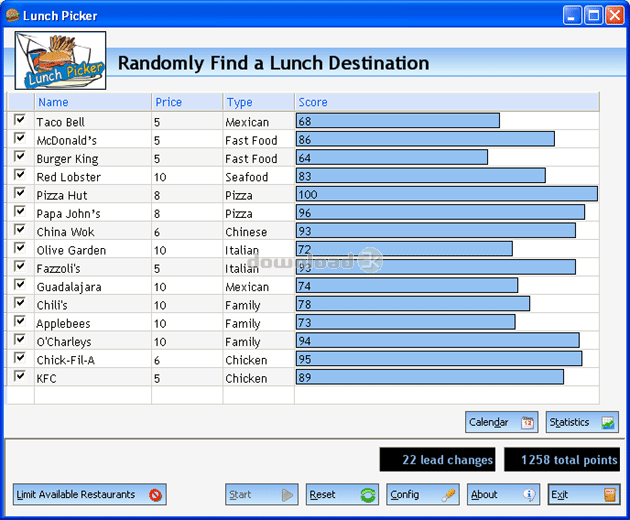Open the Statistics button

point(582,422)
